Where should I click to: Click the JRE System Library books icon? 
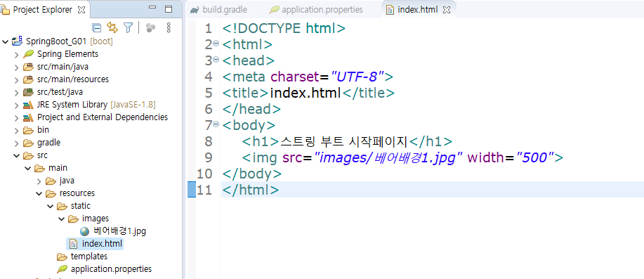28,105
